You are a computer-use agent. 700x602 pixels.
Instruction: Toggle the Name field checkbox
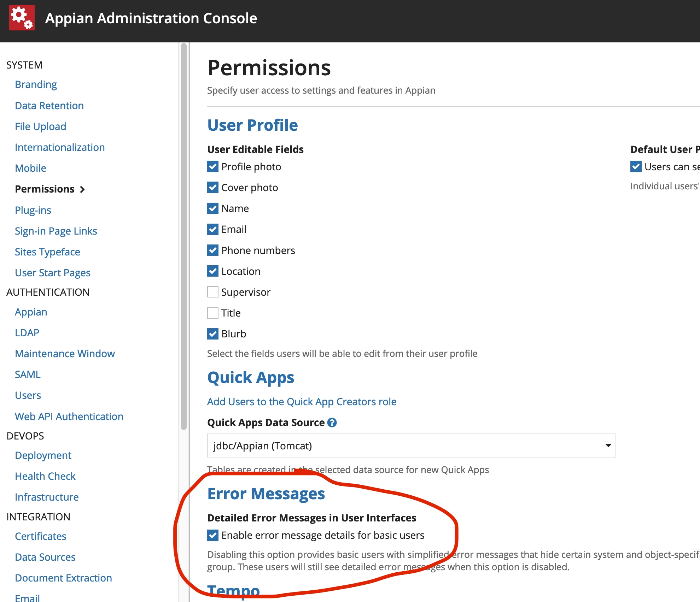point(213,208)
